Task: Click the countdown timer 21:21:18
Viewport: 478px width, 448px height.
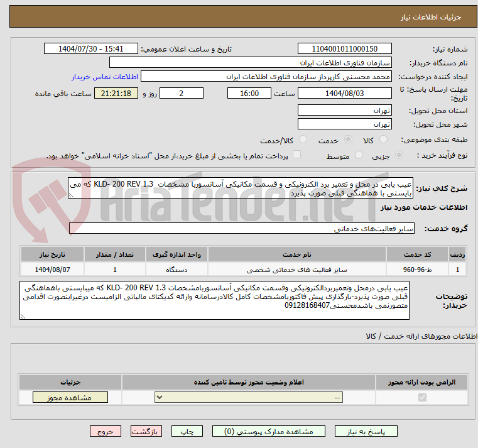Action: pyautogui.click(x=116, y=94)
